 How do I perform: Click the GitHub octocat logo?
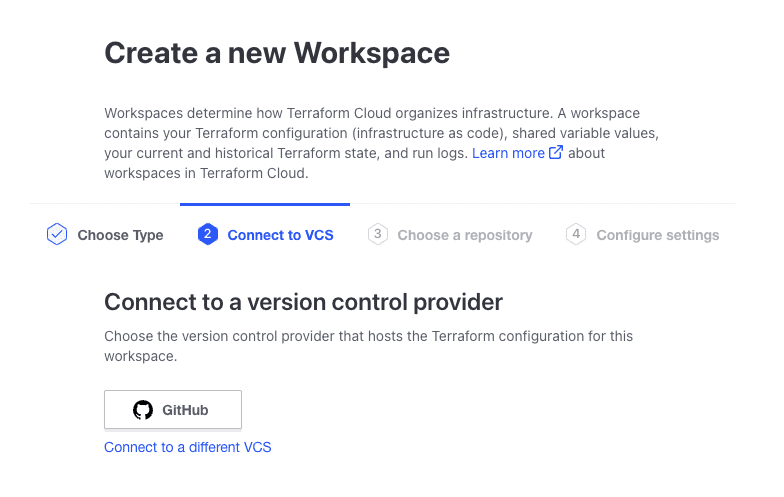click(143, 410)
